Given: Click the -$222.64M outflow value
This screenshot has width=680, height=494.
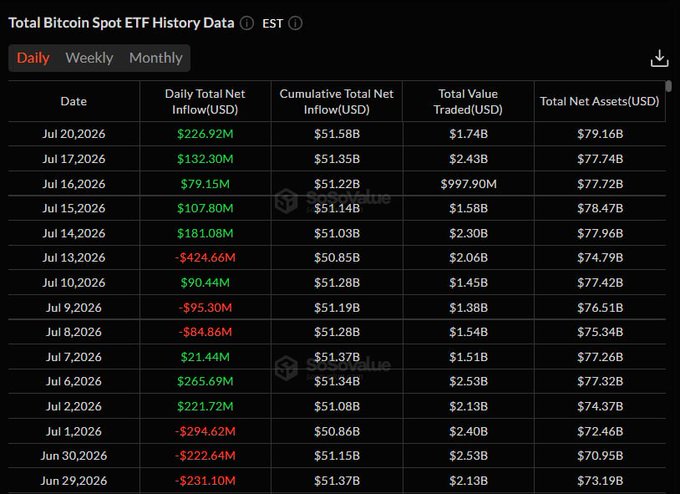Looking at the screenshot, I should 205,456.
